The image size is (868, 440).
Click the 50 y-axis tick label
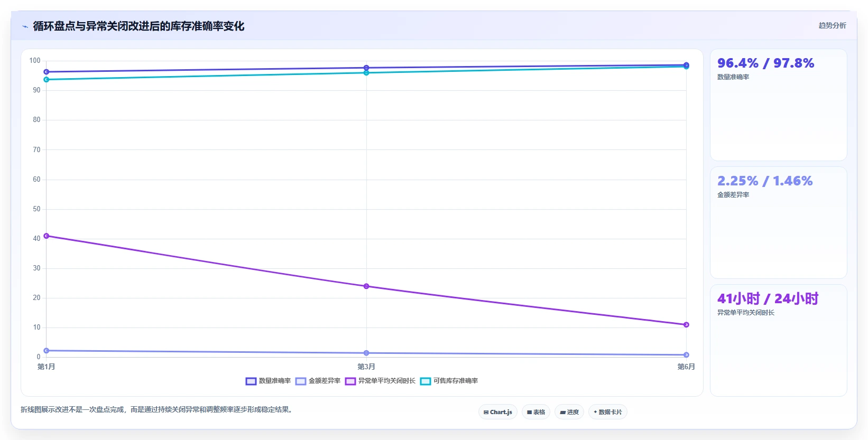tap(36, 209)
